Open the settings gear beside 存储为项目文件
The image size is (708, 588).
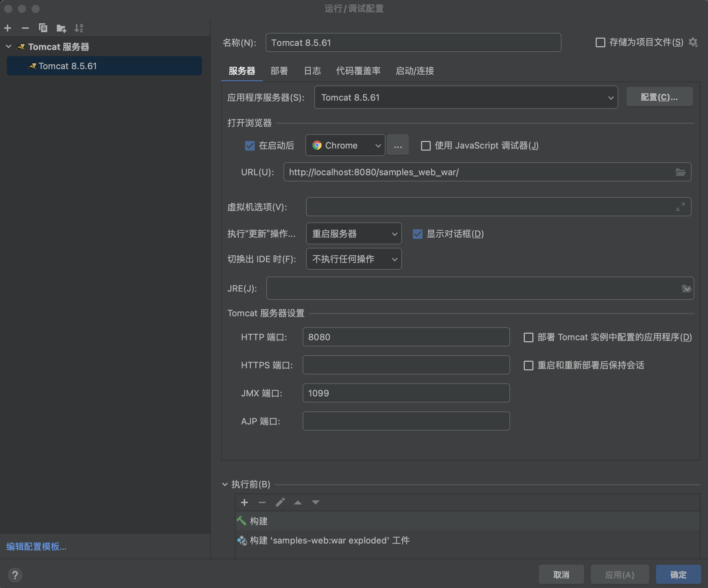[693, 42]
